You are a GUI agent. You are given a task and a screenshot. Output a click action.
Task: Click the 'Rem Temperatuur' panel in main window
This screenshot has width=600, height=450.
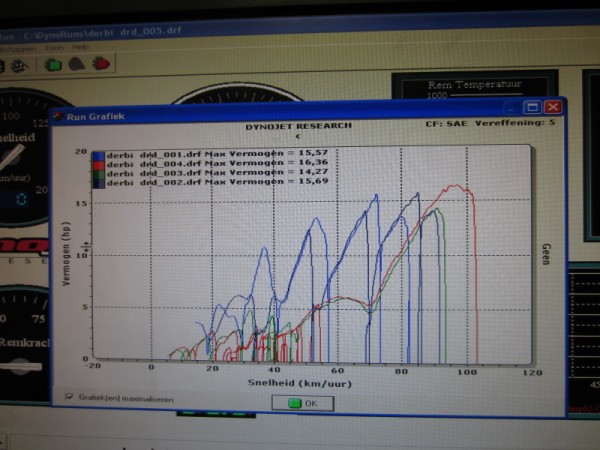(474, 85)
